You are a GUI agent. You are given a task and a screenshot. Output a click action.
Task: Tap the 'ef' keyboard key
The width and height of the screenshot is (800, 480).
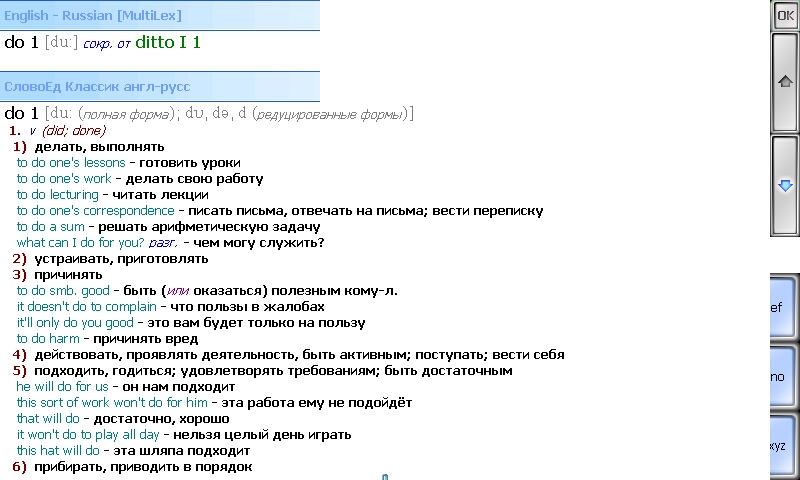pos(783,307)
